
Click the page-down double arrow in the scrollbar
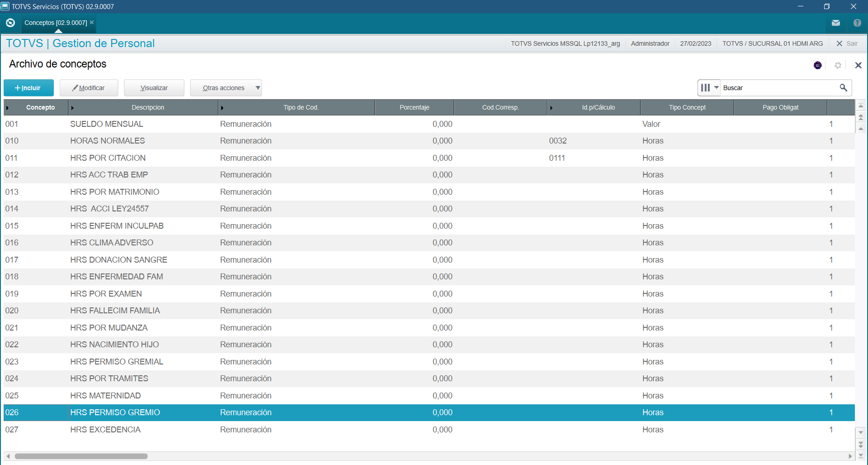pos(861,445)
